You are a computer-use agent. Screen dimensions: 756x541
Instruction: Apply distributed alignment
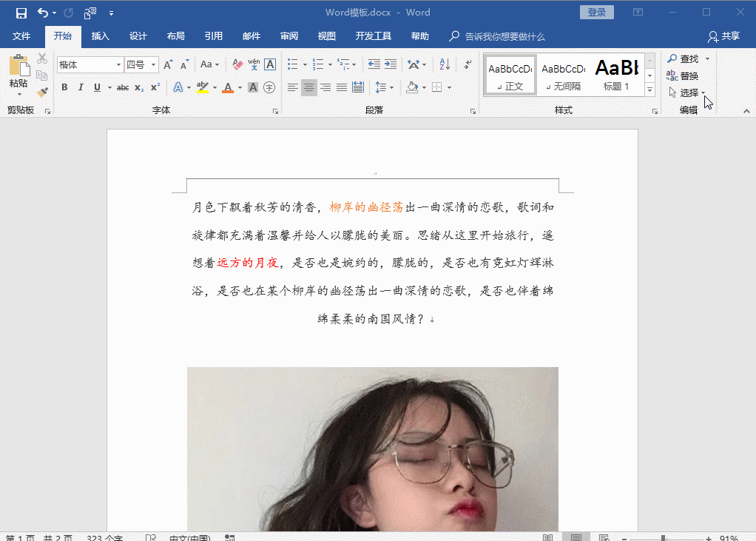358,87
